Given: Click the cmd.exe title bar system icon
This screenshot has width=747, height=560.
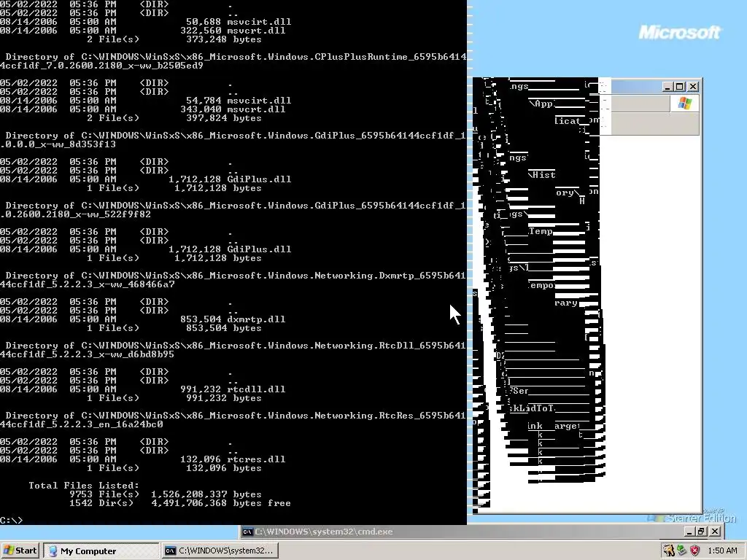Looking at the screenshot, I should 247,532.
